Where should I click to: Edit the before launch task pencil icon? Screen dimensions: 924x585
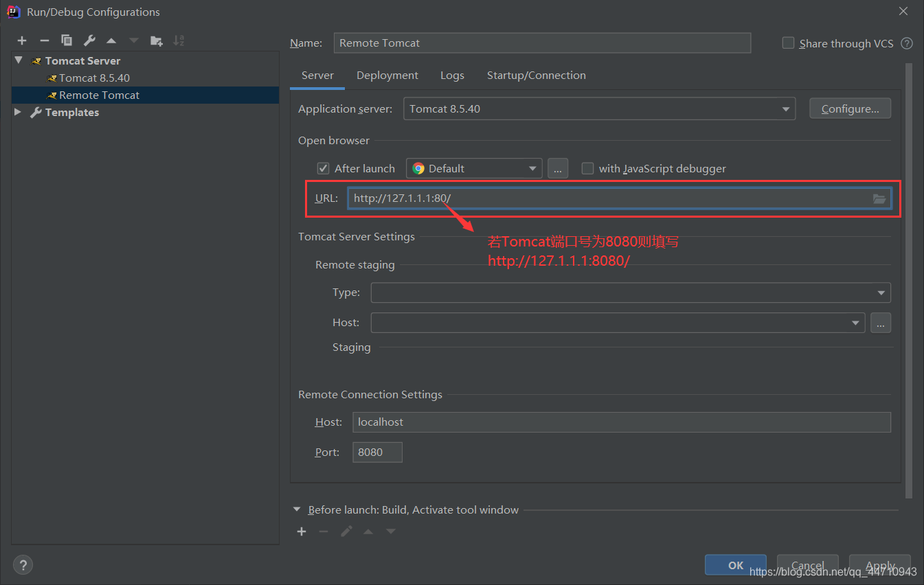[346, 531]
